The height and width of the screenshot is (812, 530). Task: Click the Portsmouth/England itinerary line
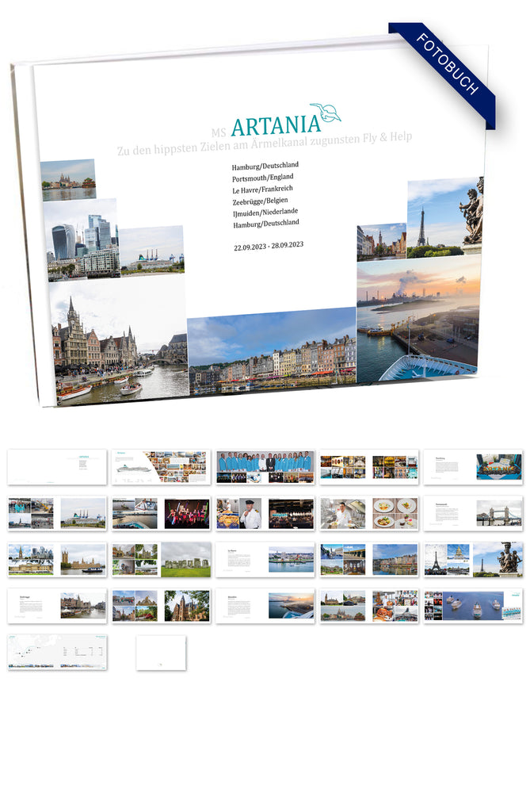pyautogui.click(x=262, y=177)
